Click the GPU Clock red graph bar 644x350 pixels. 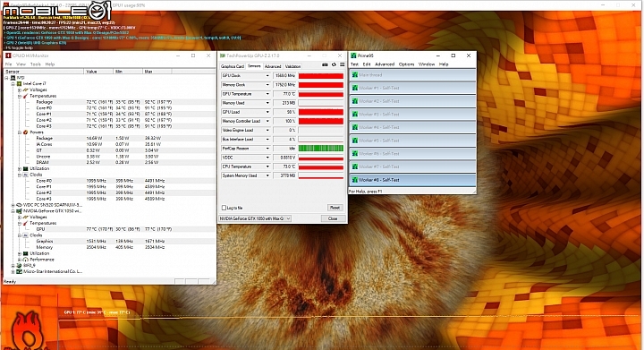[321, 75]
